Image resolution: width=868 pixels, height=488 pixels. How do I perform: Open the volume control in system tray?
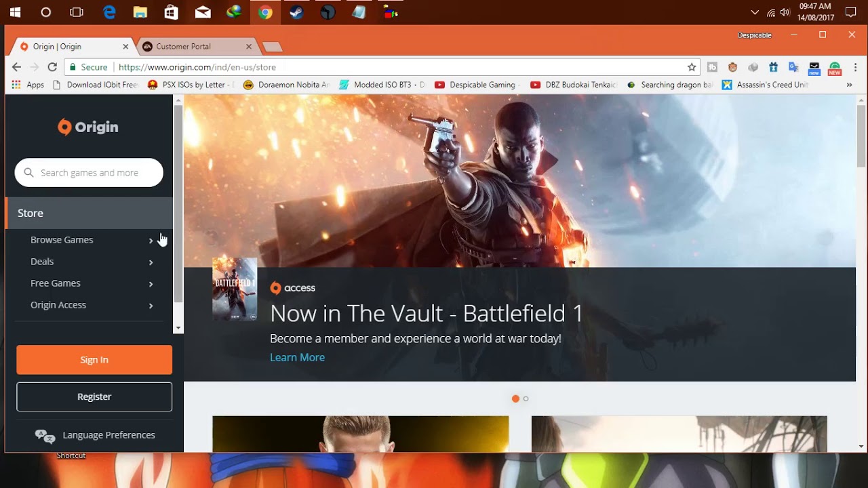point(785,12)
